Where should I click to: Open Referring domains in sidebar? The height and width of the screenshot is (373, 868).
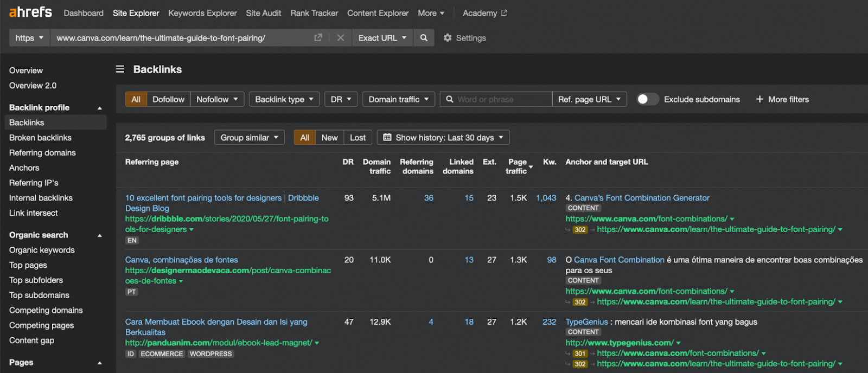42,153
